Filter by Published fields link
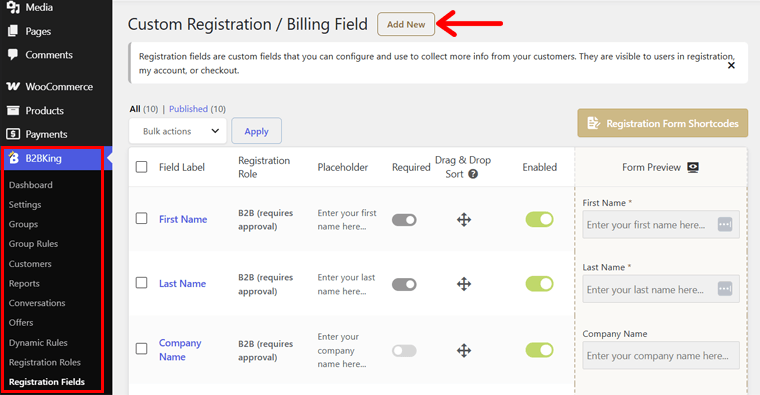The image size is (760, 395). [x=188, y=109]
